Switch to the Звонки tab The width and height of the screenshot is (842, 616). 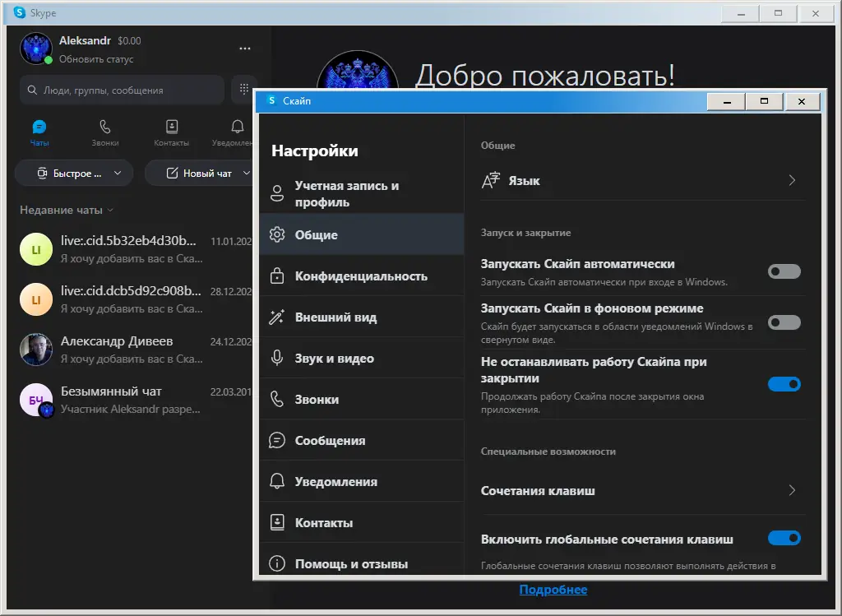tap(105, 132)
